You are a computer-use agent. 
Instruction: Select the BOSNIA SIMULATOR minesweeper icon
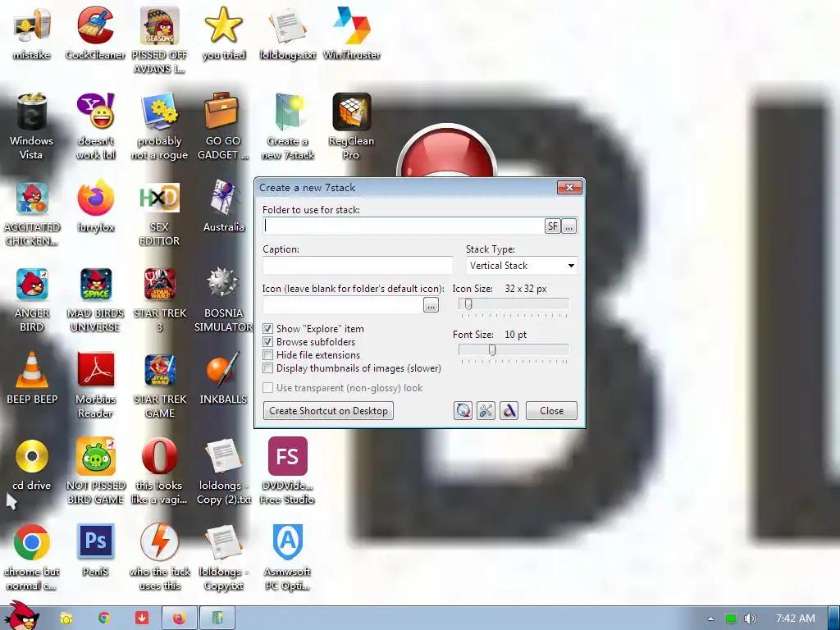223,299
